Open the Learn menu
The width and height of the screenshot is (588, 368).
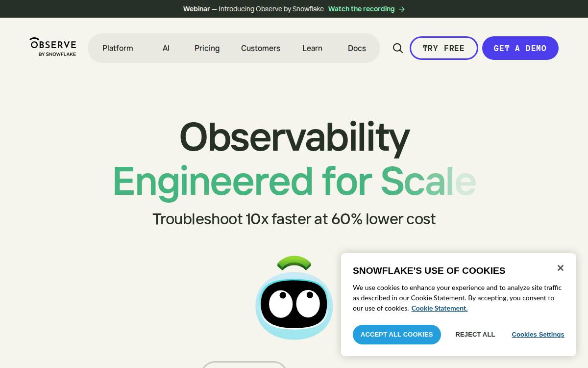pyautogui.click(x=312, y=48)
